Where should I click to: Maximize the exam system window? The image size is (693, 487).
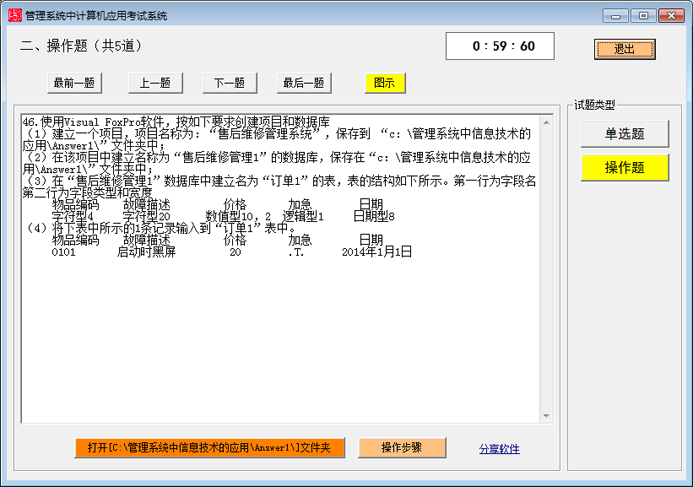pyautogui.click(x=643, y=15)
